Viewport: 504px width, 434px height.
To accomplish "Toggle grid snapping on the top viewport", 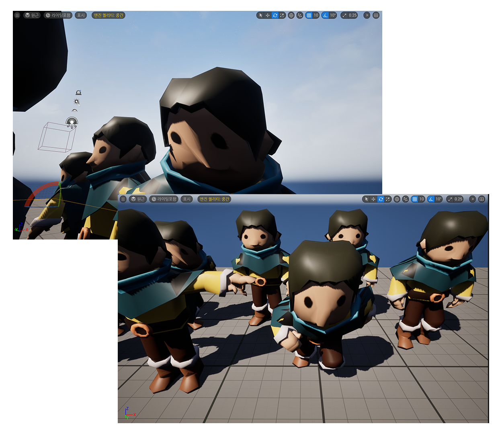I will (309, 15).
